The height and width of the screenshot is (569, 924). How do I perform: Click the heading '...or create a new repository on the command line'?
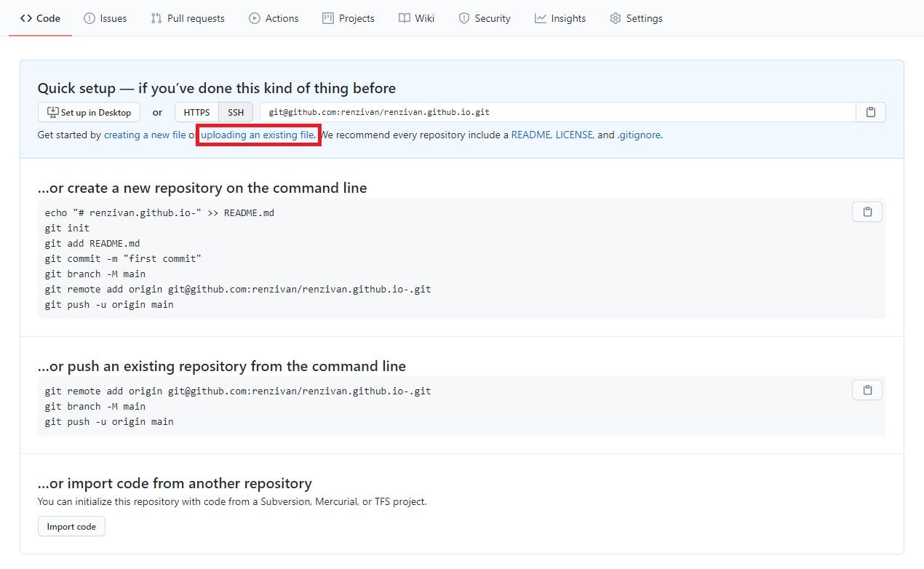[x=202, y=188]
